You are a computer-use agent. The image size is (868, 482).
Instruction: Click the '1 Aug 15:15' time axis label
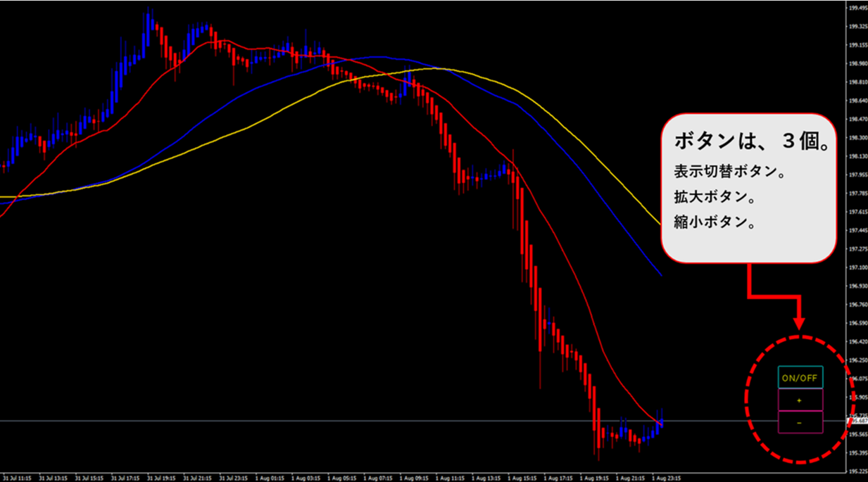click(522, 476)
